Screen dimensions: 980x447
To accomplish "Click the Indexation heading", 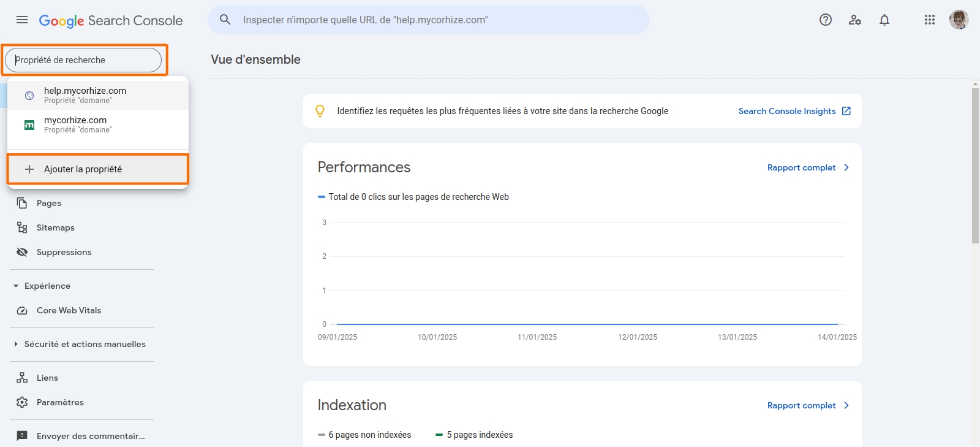I will click(x=352, y=405).
